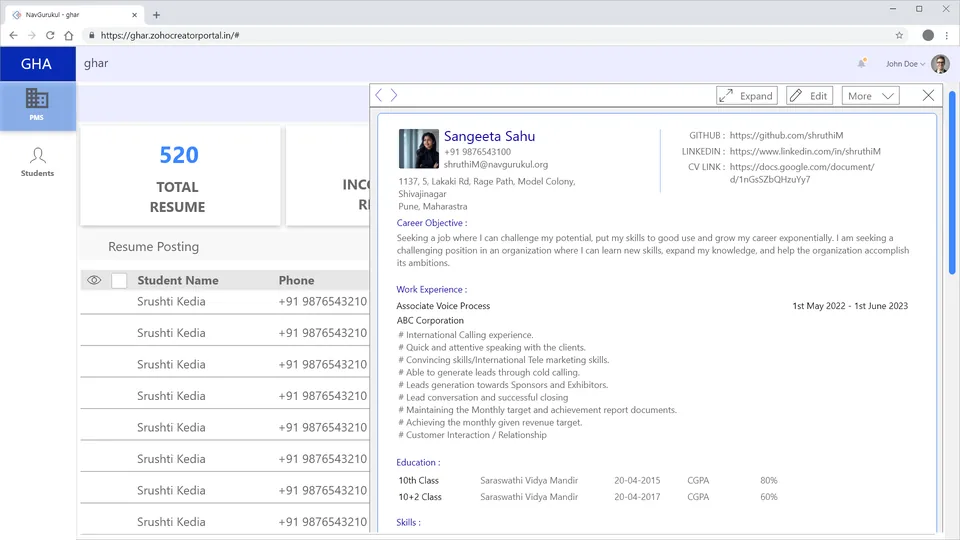Click the phone number +91 9876543100

coord(478,152)
